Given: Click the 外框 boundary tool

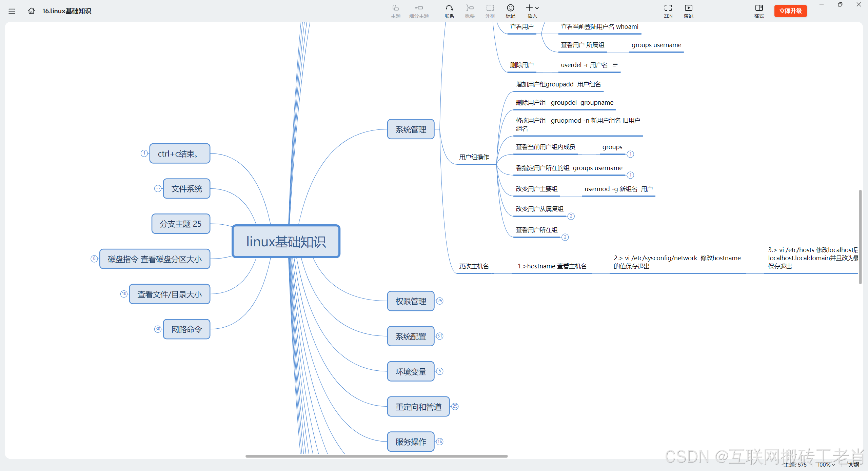Looking at the screenshot, I should click(x=490, y=11).
